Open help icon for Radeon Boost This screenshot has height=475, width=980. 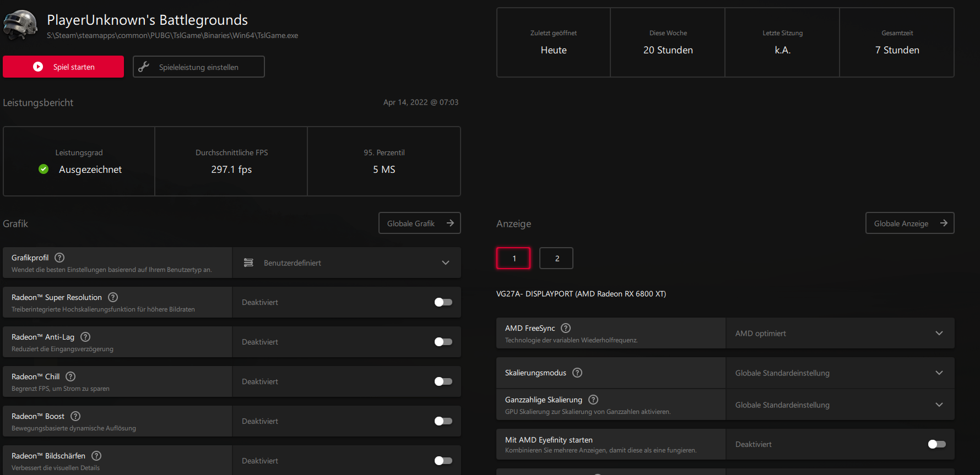75,416
